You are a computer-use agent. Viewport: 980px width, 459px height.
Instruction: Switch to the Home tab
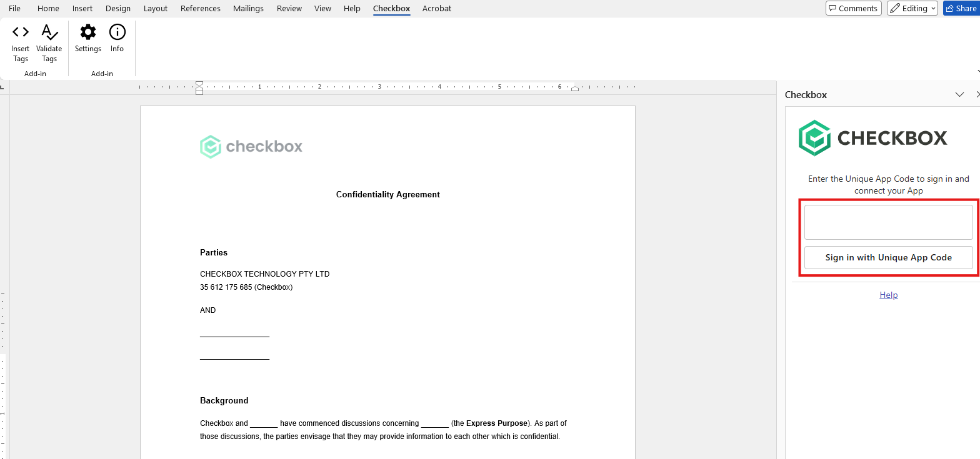click(x=48, y=8)
